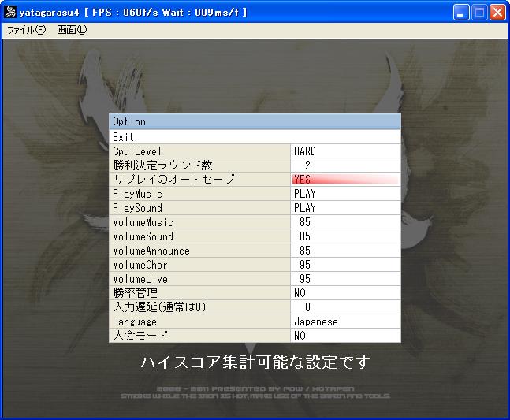Select the PlayMusic option label
510x420 pixels.
pos(199,194)
